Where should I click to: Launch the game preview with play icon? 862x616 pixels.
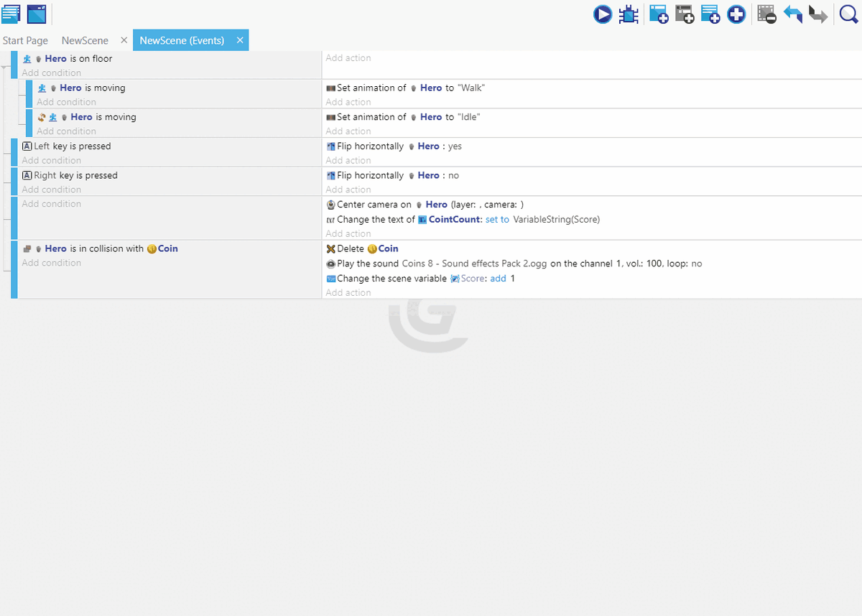pos(603,14)
